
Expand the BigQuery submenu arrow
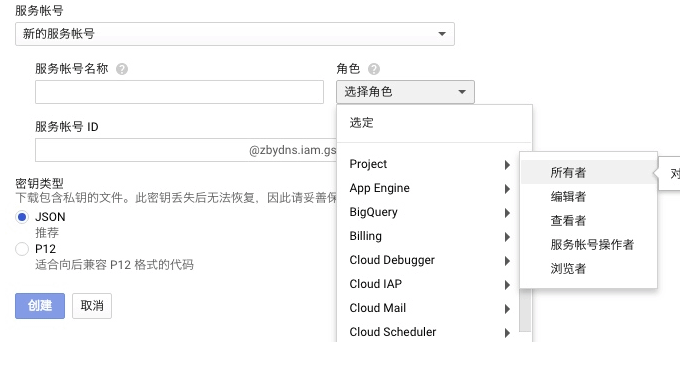(507, 213)
